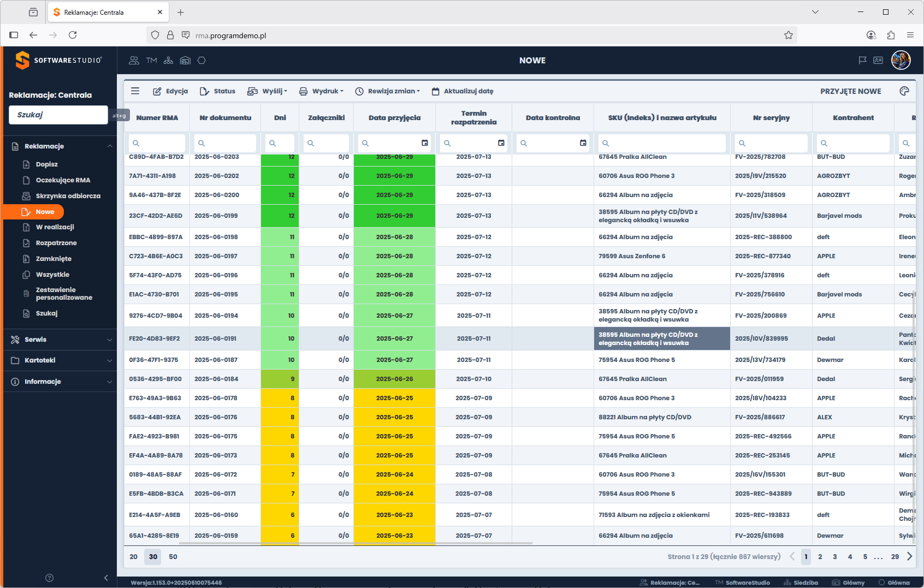The image size is (924, 588).
Task: Go to page 2 of results
Action: 820,556
